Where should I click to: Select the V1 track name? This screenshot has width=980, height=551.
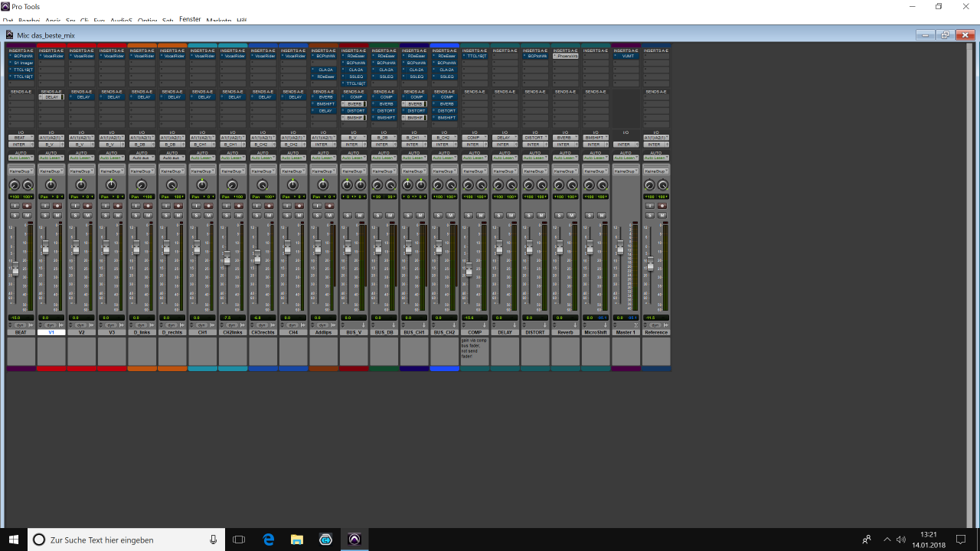pos(51,332)
